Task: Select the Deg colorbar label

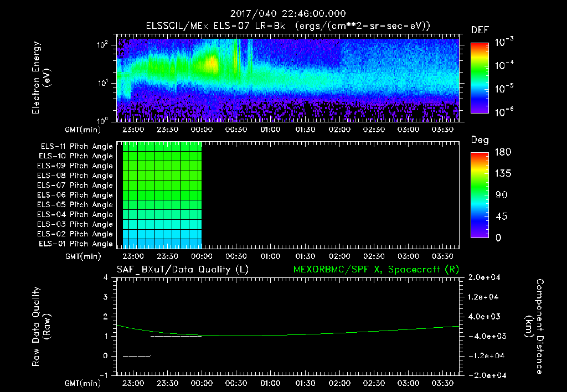Action: [x=480, y=140]
